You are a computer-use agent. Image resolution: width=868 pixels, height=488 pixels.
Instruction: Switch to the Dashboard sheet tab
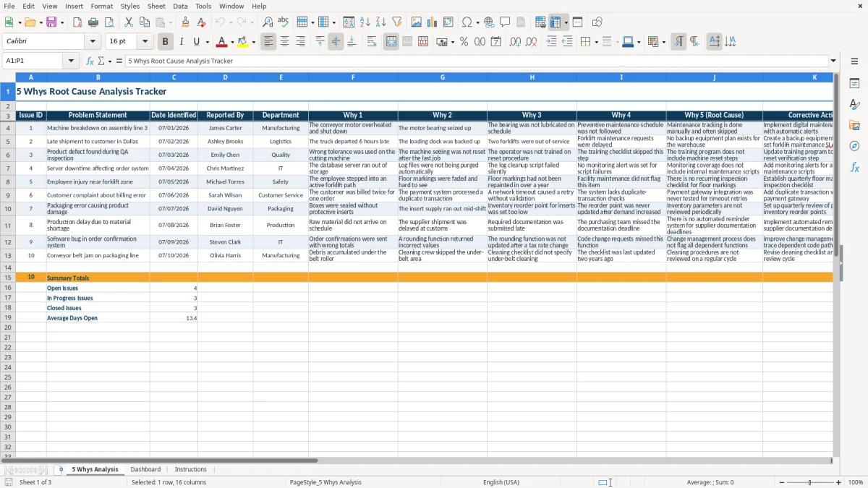click(145, 469)
